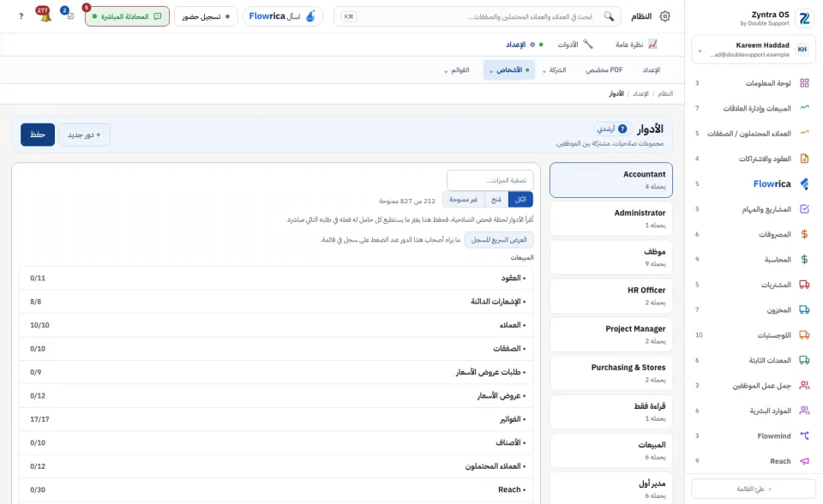
Task: Open المحاسبة green dollar icon
Action: pos(804,260)
